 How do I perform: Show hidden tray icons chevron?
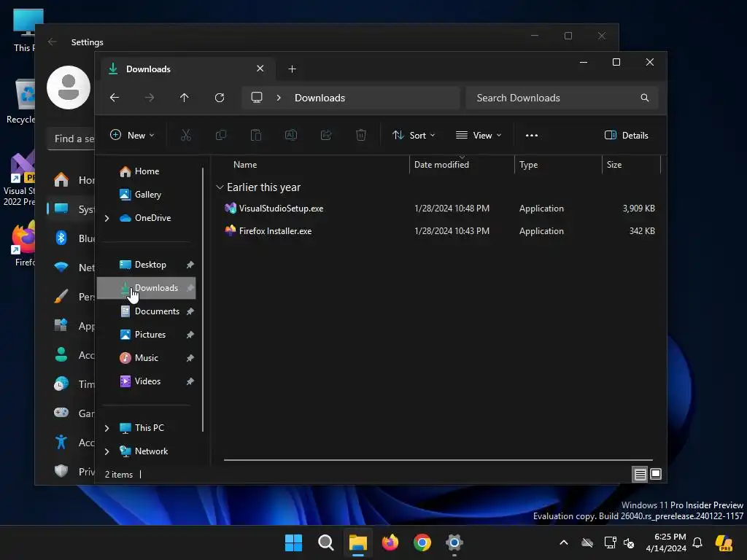point(564,542)
